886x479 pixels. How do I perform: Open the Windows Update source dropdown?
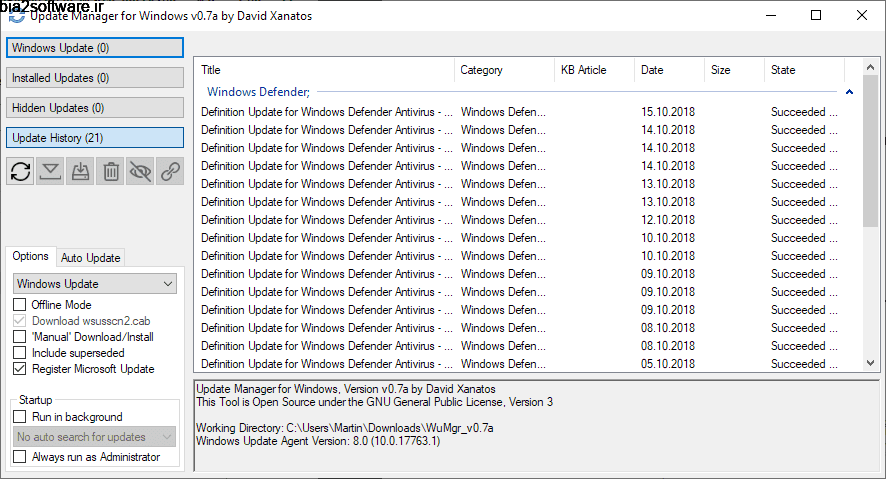coord(95,284)
